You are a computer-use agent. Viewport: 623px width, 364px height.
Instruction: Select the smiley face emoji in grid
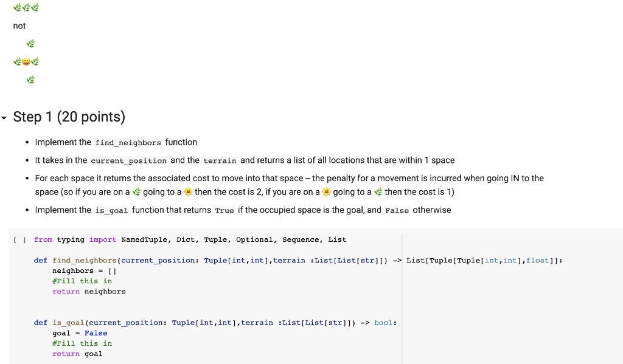tap(26, 61)
